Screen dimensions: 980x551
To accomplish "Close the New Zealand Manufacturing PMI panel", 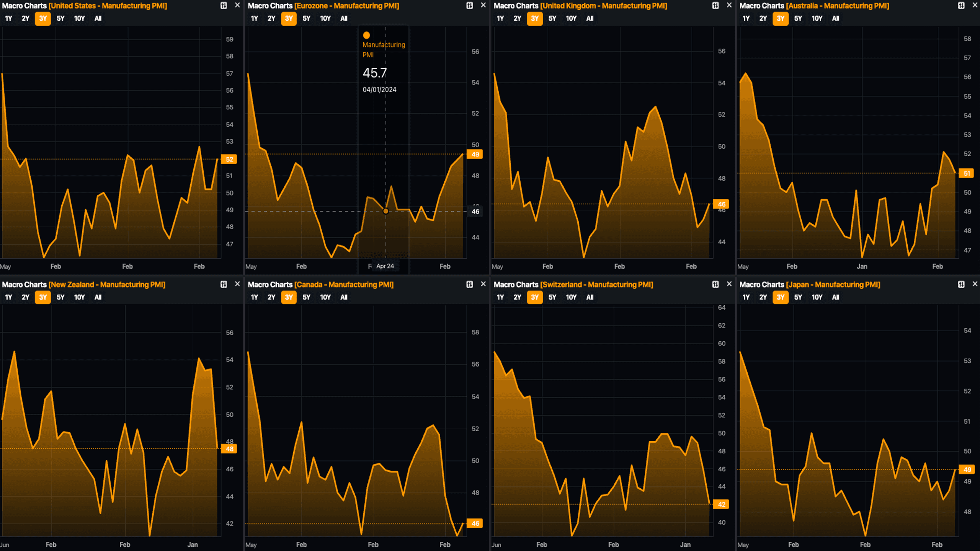I will click(237, 284).
